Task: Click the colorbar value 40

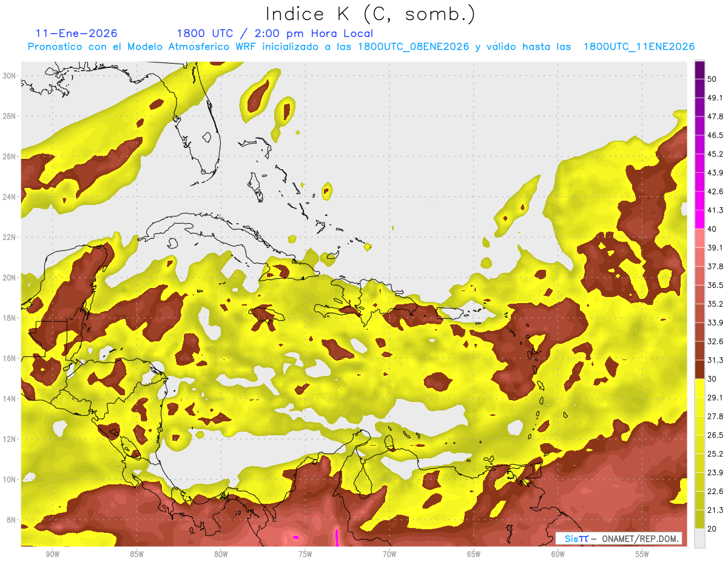Action: coord(712,229)
